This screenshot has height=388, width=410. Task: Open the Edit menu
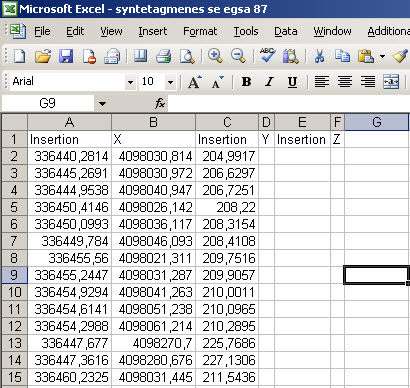coord(75,31)
